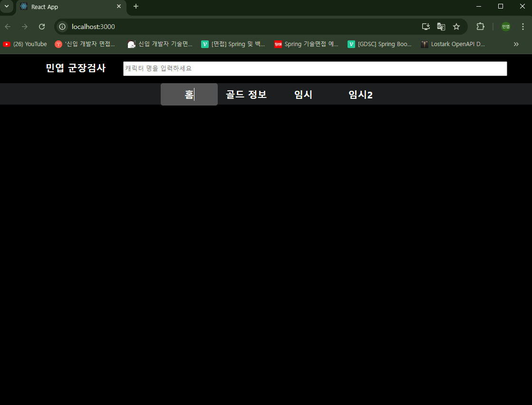Open [GDSC] Spring Boo... bookmark

pos(380,44)
